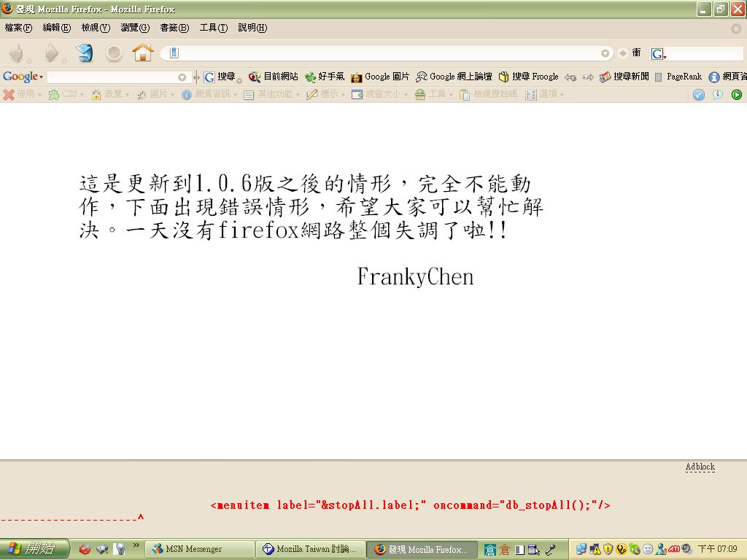Focus the URL address bar
The height and width of the screenshot is (560, 747).
click(386, 52)
